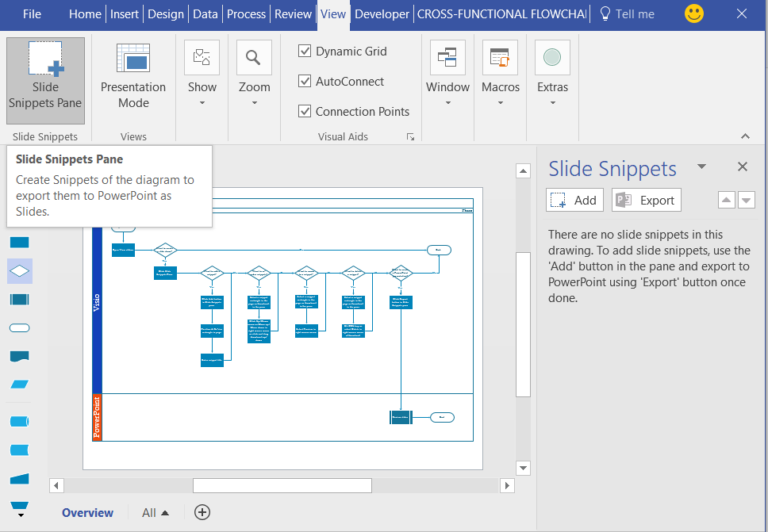Open the Macros tool
This screenshot has width=768, height=532.
500,57
